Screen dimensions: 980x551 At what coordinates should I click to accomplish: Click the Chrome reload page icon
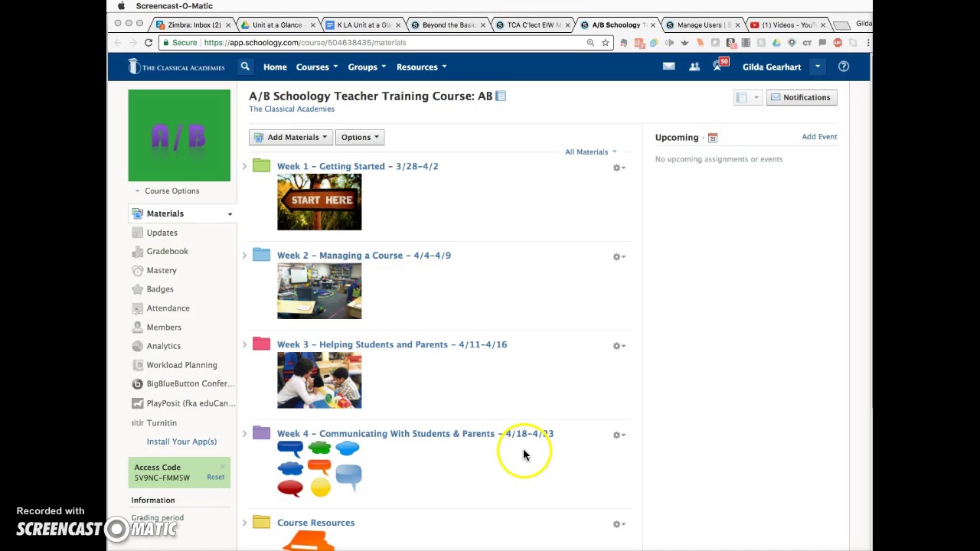pyautogui.click(x=149, y=43)
